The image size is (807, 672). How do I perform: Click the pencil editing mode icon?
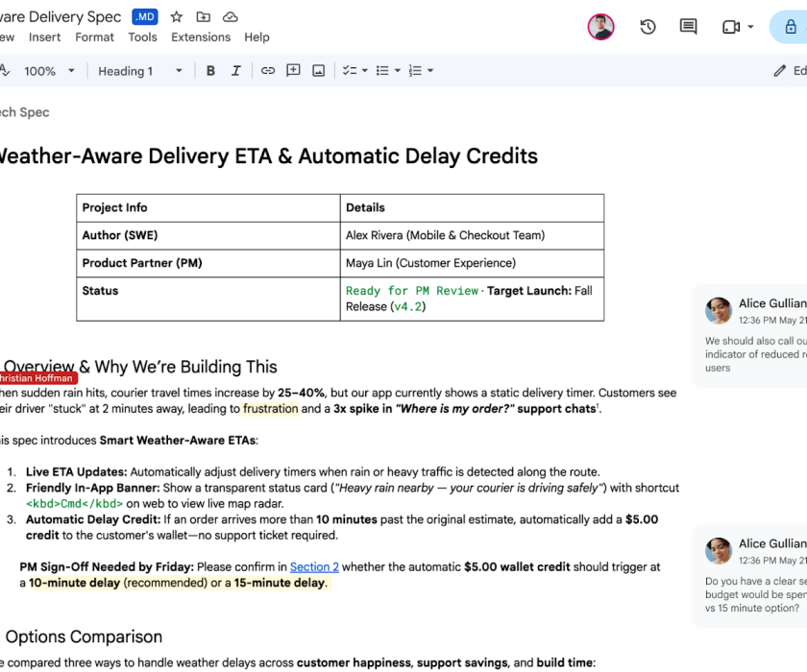[x=780, y=70]
